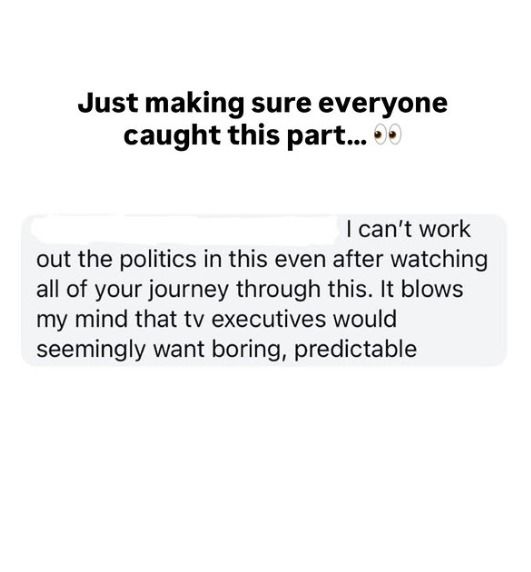This screenshot has height=572, width=531.
Task: Select the heading line 'Just making sure everyone'
Action: point(263,105)
